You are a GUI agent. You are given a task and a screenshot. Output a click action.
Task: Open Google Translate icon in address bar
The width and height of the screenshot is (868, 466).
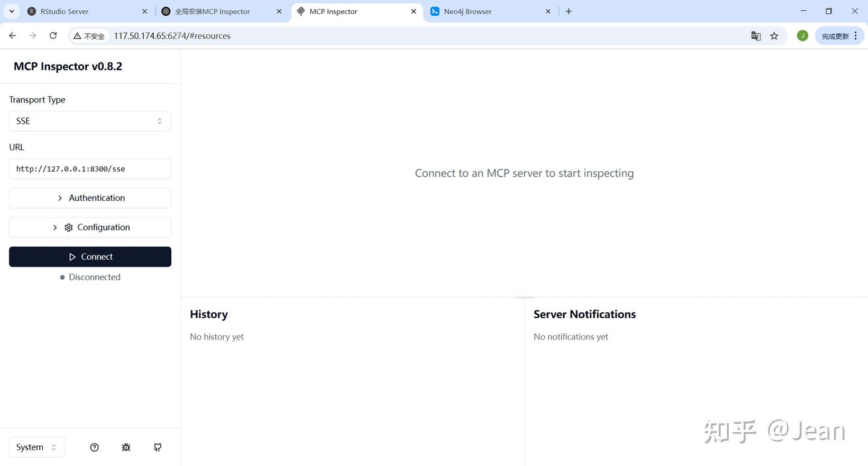pos(756,36)
